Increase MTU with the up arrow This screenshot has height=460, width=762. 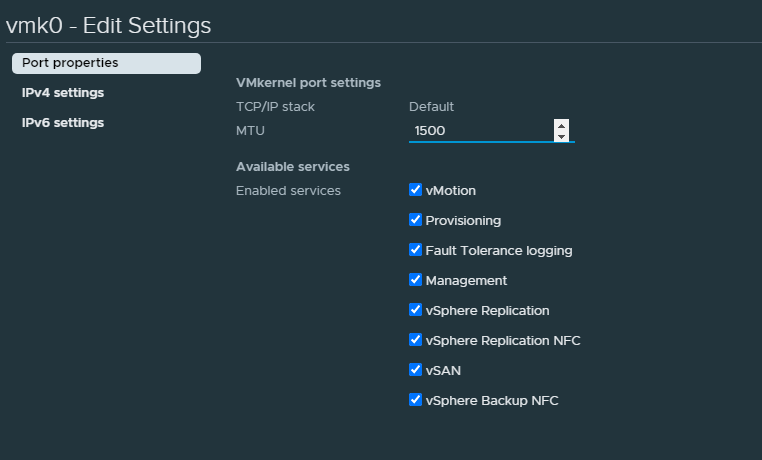561,125
